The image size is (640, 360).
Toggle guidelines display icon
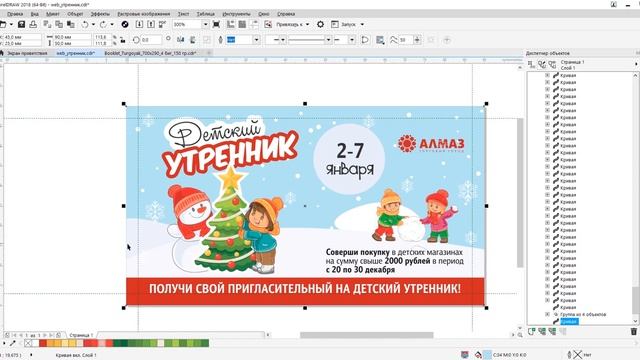(x=254, y=24)
